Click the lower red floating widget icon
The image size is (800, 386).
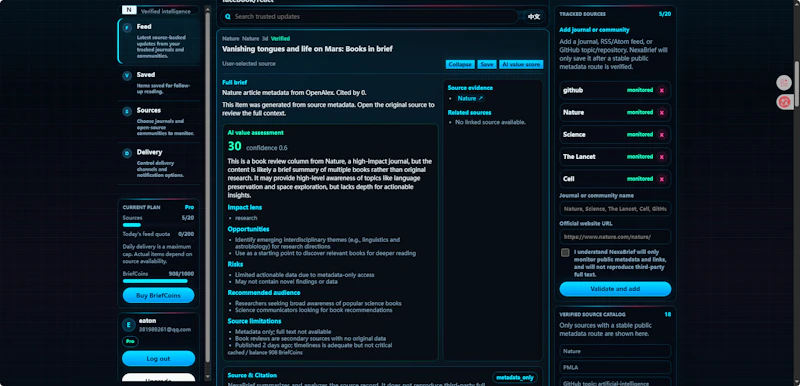(x=784, y=102)
